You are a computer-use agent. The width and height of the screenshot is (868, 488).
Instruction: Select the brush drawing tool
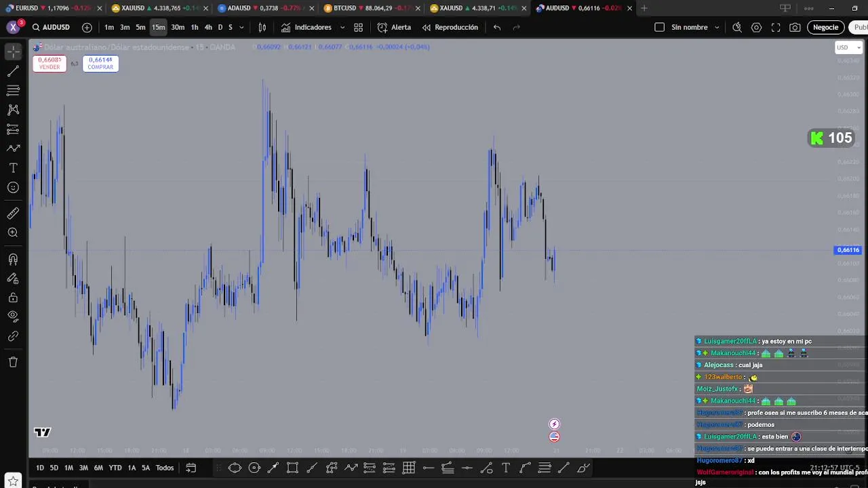[x=13, y=148]
